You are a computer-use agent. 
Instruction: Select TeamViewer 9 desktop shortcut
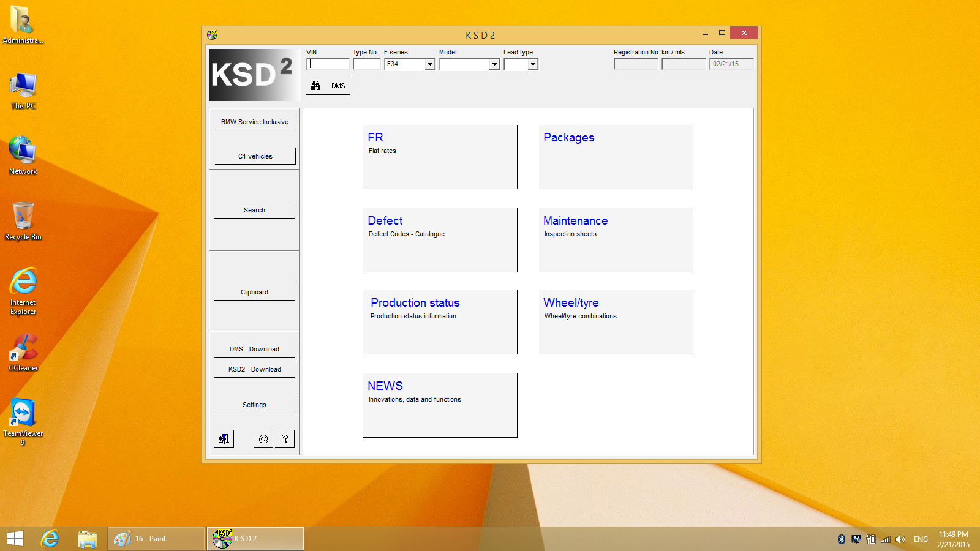click(23, 422)
